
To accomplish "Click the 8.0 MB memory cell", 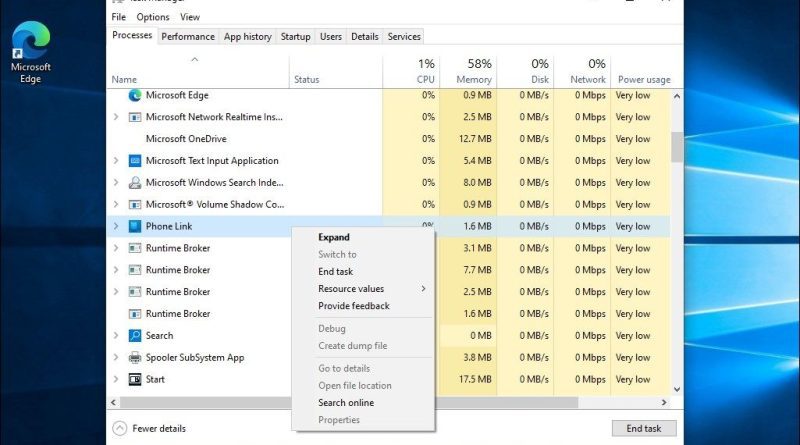I will coord(468,183).
